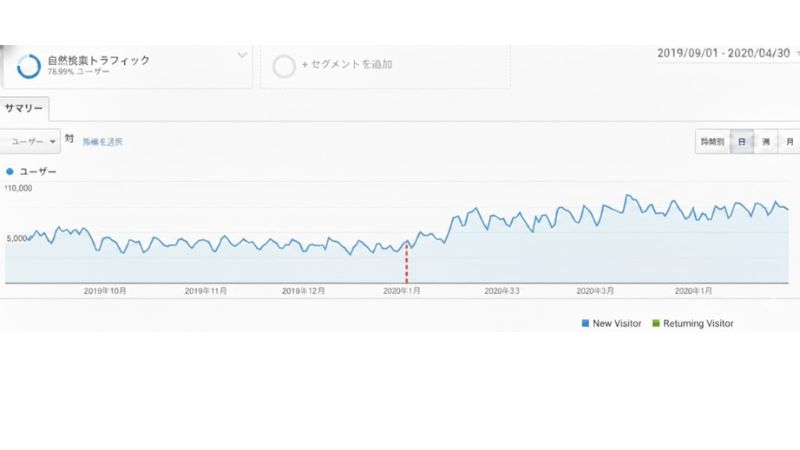Click the 自然検索トラフィック segment donut icon

[28, 65]
